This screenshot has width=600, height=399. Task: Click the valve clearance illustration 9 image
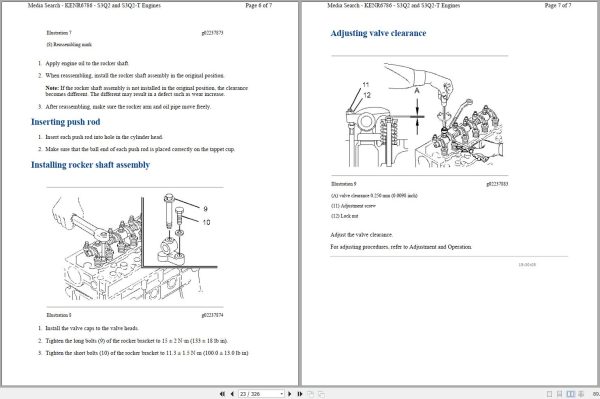coord(424,116)
